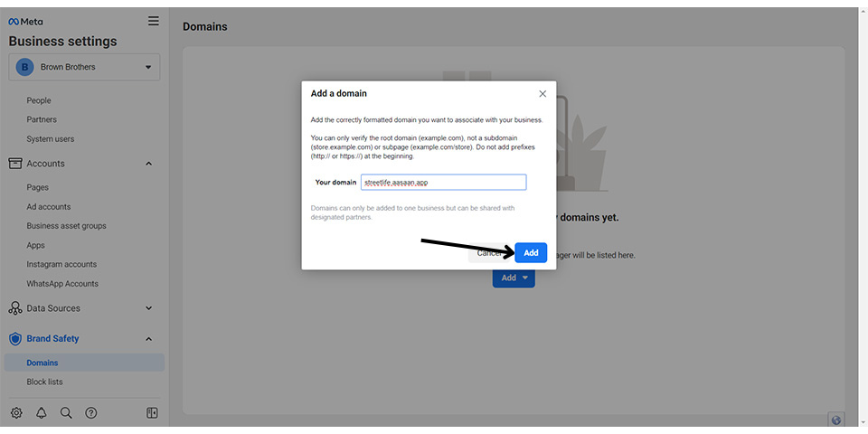Click the Accounts section label
Screen dimensions: 868x434
tap(45, 164)
